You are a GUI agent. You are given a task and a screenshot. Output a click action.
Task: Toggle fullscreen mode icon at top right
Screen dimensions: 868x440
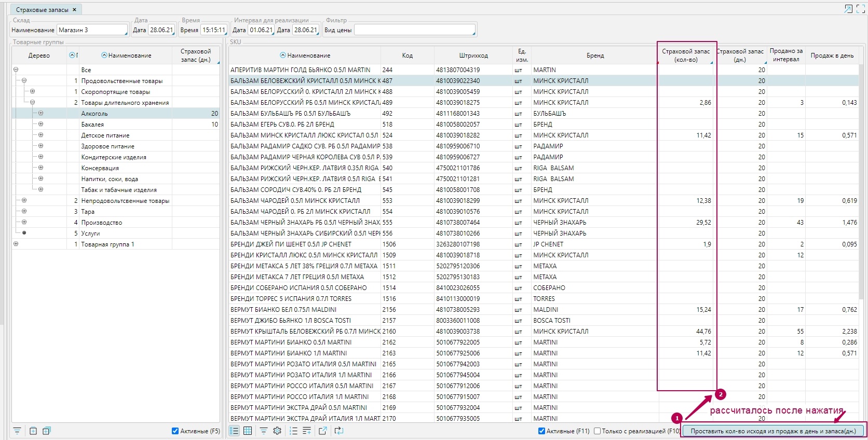point(860,9)
